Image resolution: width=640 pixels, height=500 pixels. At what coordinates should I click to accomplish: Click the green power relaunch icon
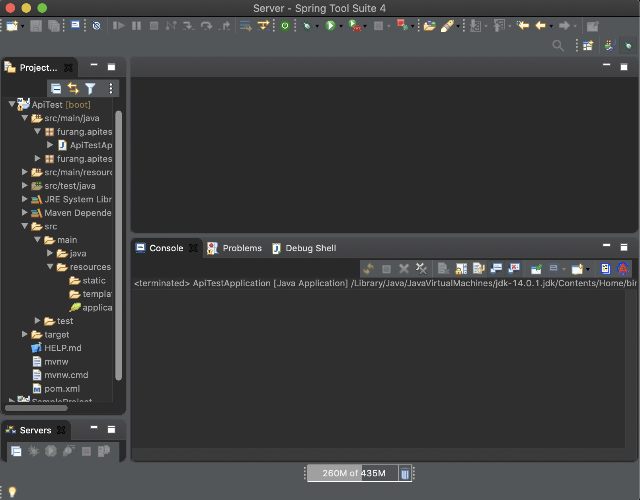(285, 26)
